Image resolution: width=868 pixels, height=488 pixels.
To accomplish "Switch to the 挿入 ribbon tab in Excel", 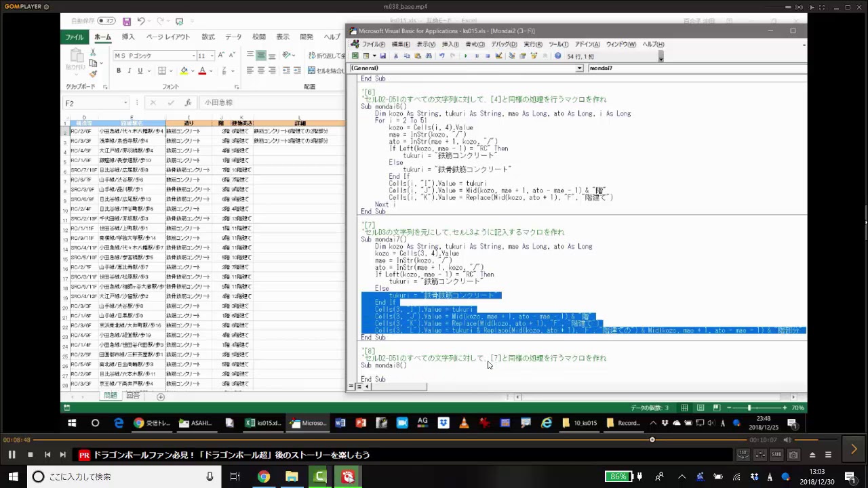I will click(x=128, y=37).
